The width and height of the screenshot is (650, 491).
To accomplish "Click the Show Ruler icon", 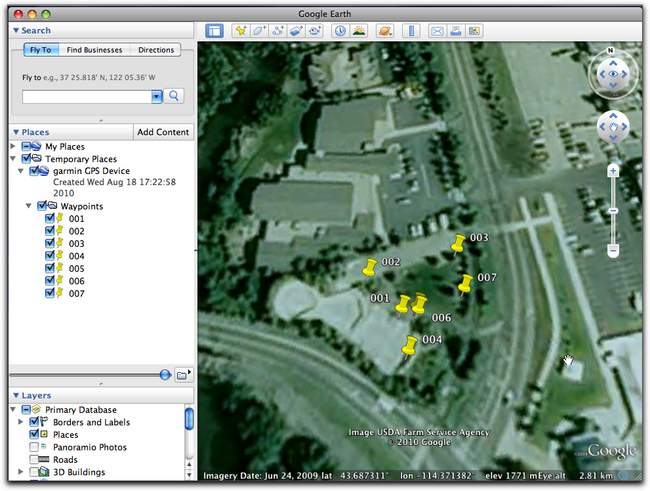I will (x=412, y=30).
